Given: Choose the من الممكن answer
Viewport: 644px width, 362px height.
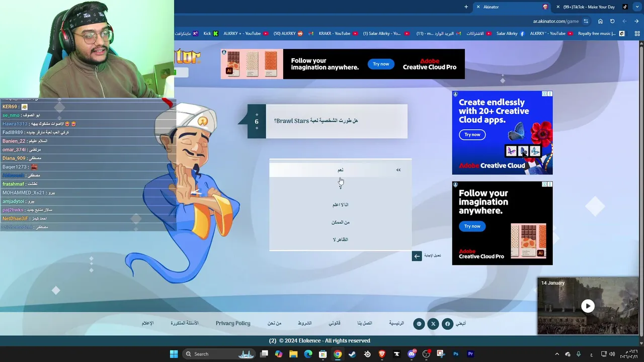Looking at the screenshot, I should point(341,222).
